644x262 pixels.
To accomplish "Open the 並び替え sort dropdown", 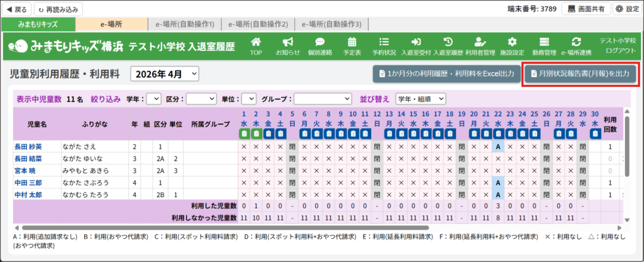I will [420, 99].
